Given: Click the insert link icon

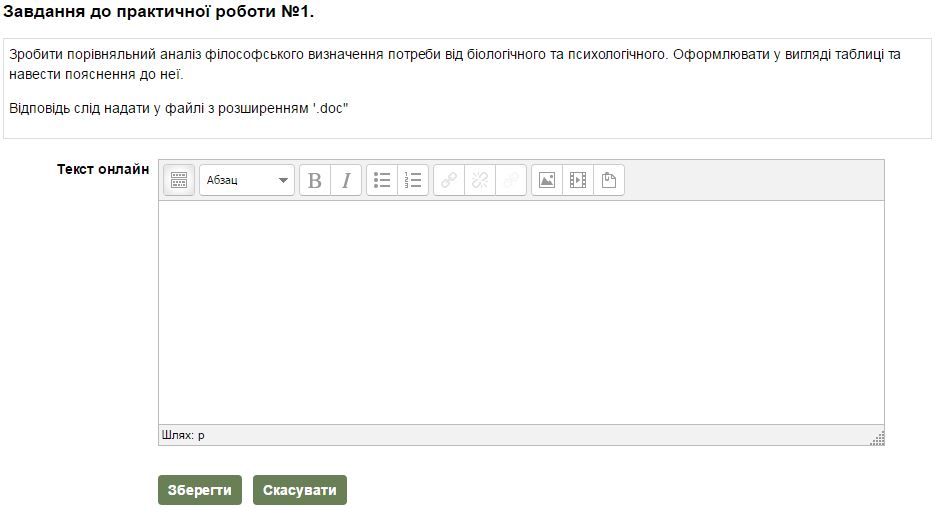Looking at the screenshot, I should pyautogui.click(x=449, y=180).
